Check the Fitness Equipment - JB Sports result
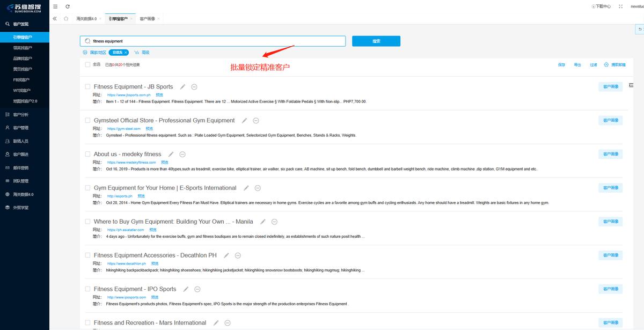644x330 pixels. click(x=87, y=86)
